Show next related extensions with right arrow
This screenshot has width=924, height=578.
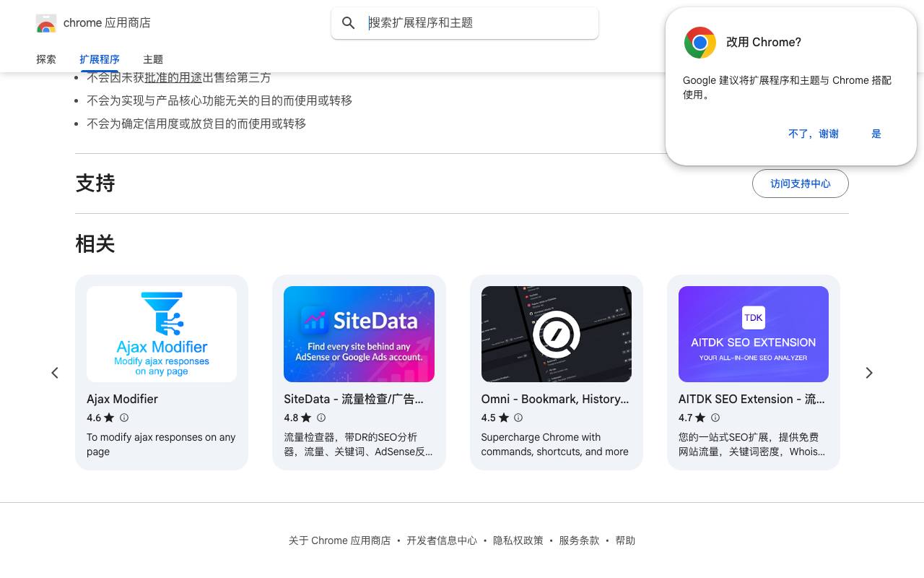pos(869,373)
